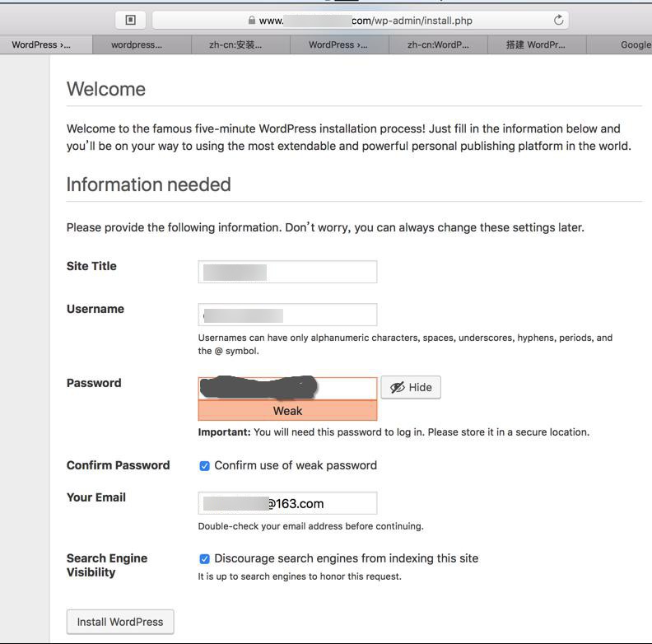The image size is (652, 644).
Task: Click the Username input field
Action: click(288, 315)
